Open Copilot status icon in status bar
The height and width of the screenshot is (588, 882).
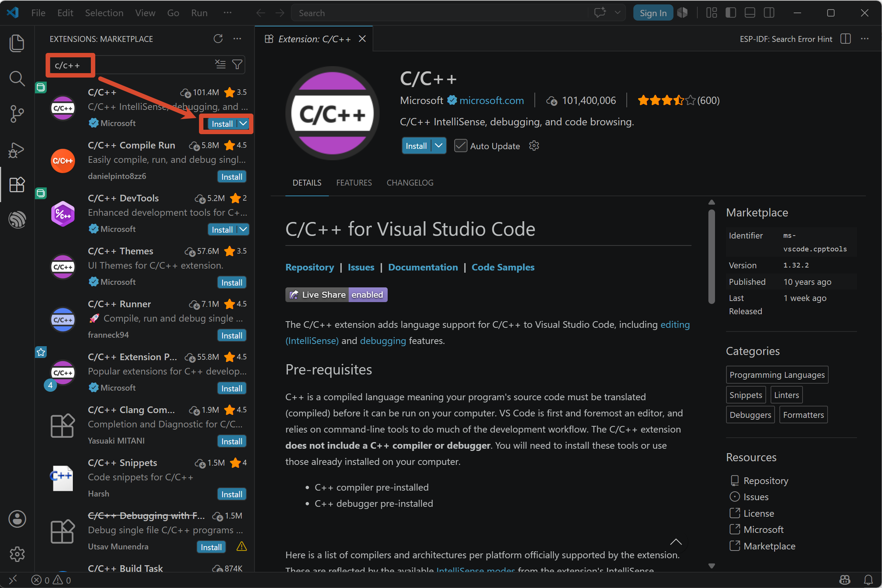pyautogui.click(x=844, y=580)
